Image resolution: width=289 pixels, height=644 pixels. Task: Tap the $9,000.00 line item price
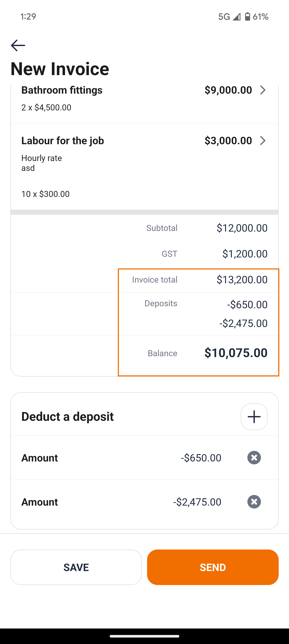(228, 90)
